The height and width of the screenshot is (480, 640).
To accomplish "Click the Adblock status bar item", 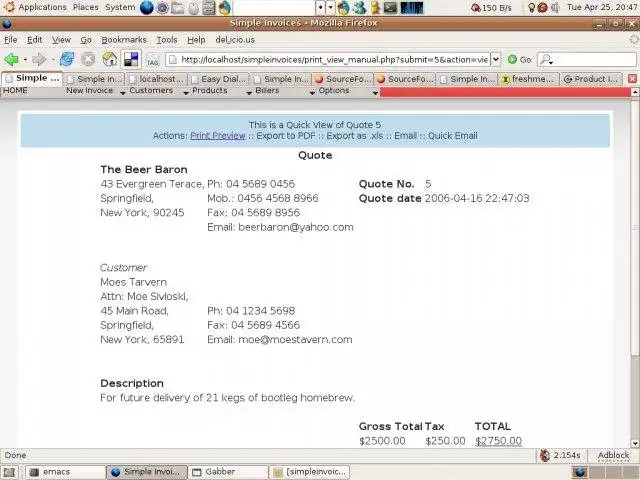I will (x=613, y=455).
